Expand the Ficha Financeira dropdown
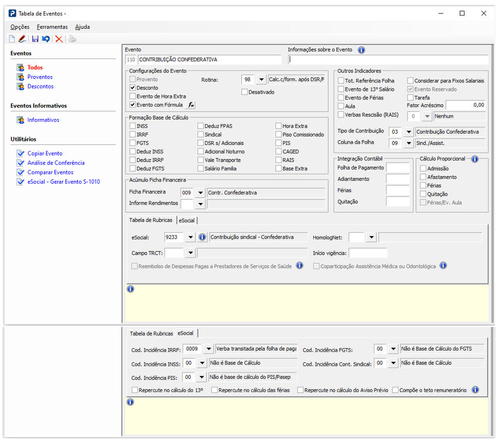 click(200, 193)
